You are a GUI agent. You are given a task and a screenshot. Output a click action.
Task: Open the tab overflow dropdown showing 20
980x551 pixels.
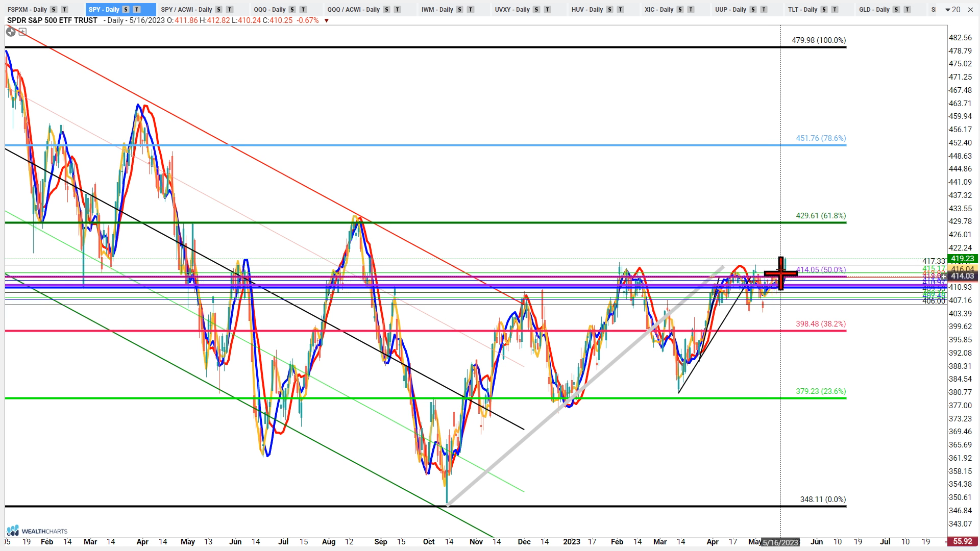(952, 10)
